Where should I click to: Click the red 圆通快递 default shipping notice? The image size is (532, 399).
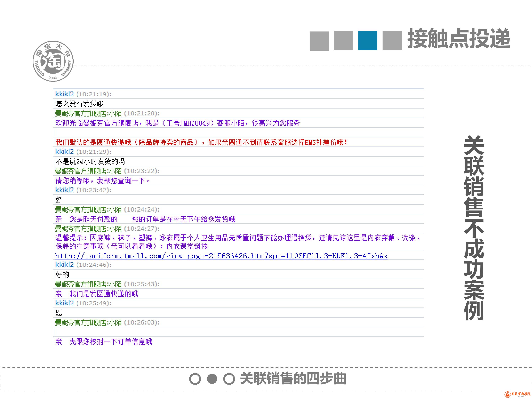click(202, 142)
